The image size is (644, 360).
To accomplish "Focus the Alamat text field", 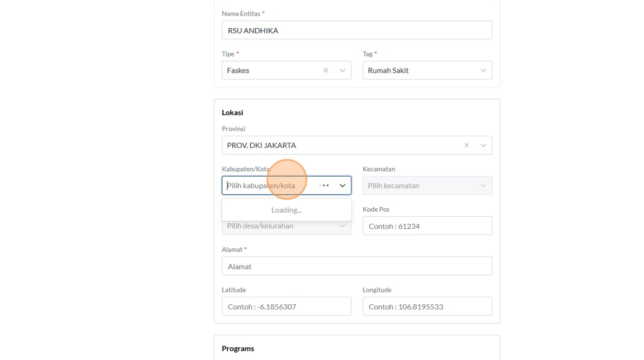I will point(356,266).
